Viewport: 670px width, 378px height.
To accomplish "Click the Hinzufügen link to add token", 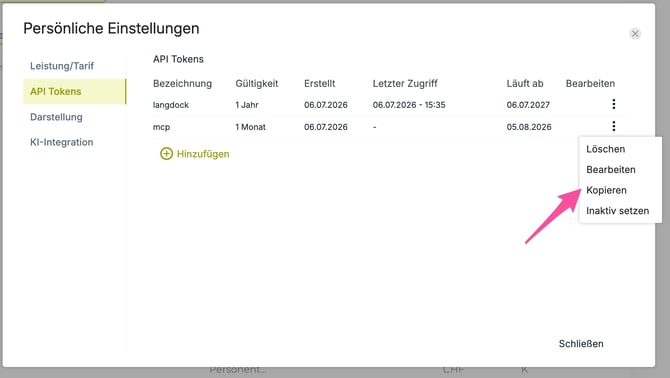I will click(203, 154).
